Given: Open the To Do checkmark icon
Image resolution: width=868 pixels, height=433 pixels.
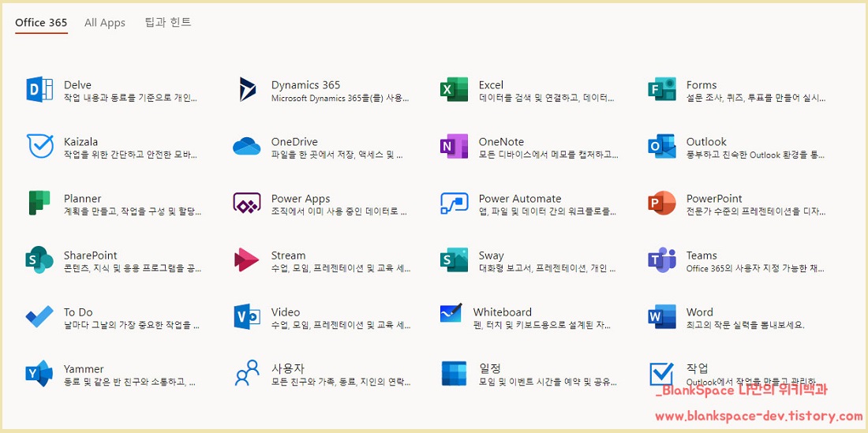Looking at the screenshot, I should click(39, 317).
